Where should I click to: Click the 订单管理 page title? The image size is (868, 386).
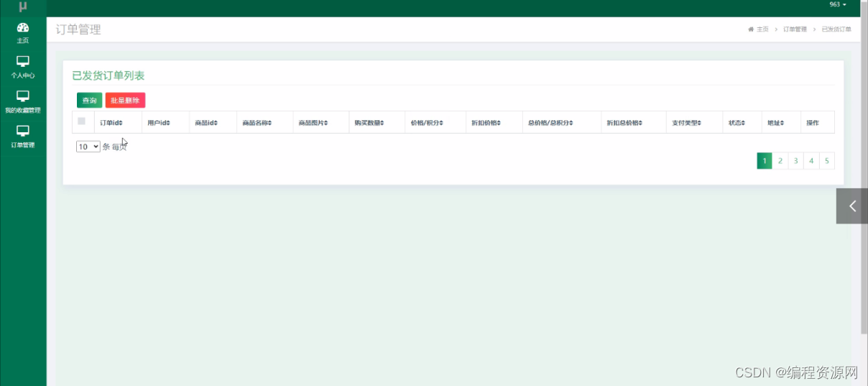click(78, 29)
